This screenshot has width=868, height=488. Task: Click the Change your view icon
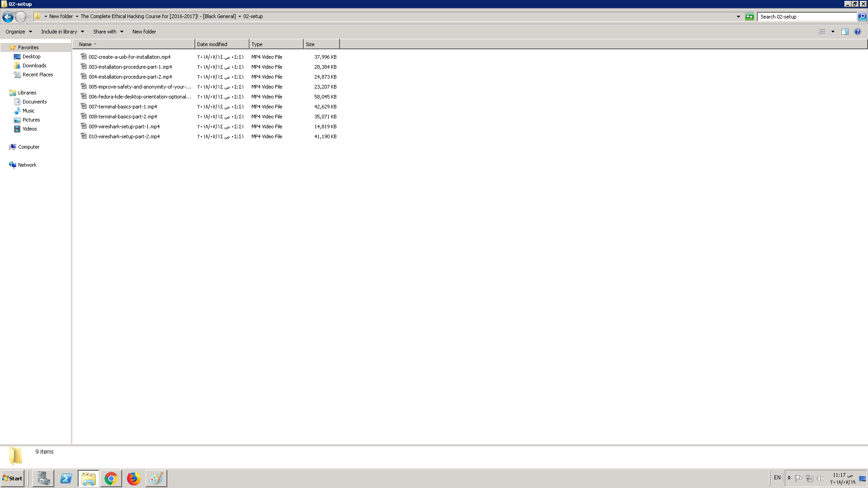(822, 32)
